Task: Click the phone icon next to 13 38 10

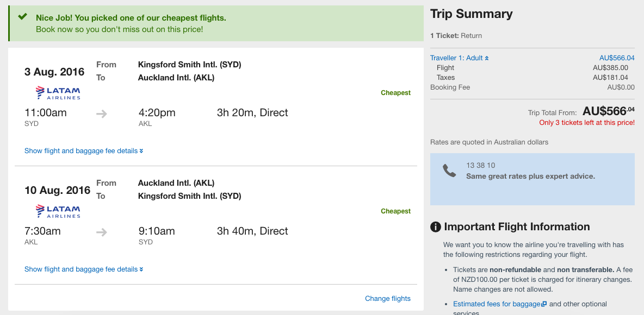Action: pyautogui.click(x=449, y=171)
